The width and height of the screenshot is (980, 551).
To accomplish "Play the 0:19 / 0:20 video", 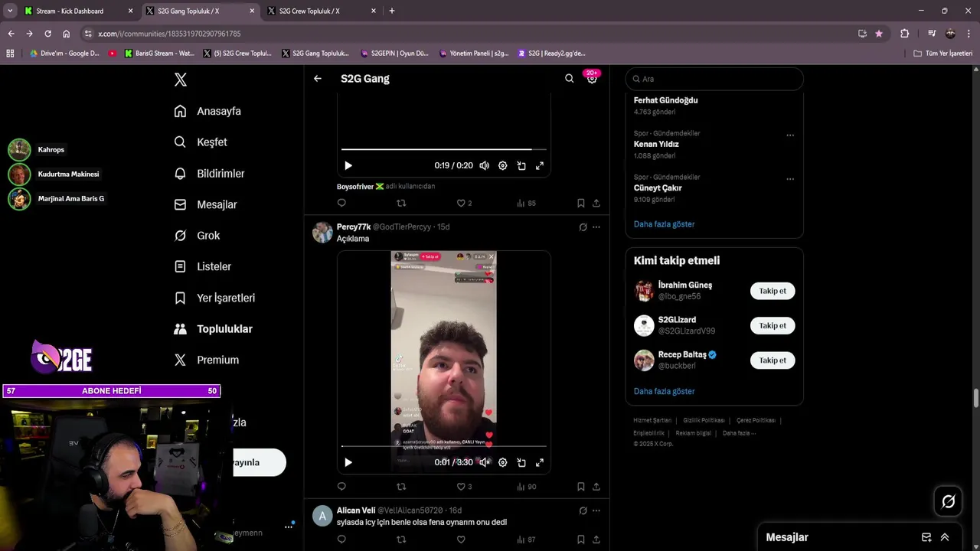I will click(x=348, y=165).
